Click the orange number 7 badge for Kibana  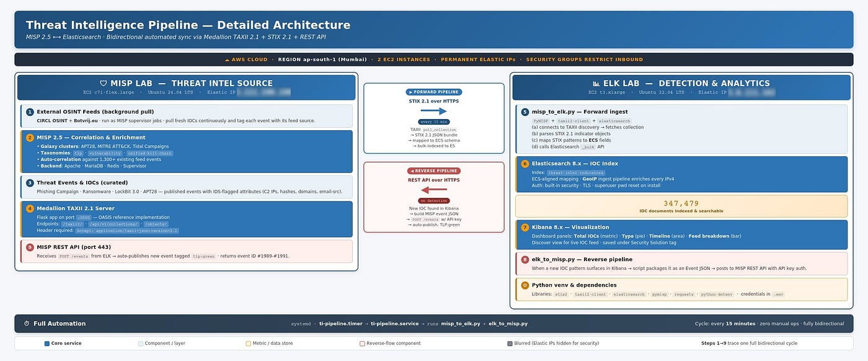(x=525, y=228)
